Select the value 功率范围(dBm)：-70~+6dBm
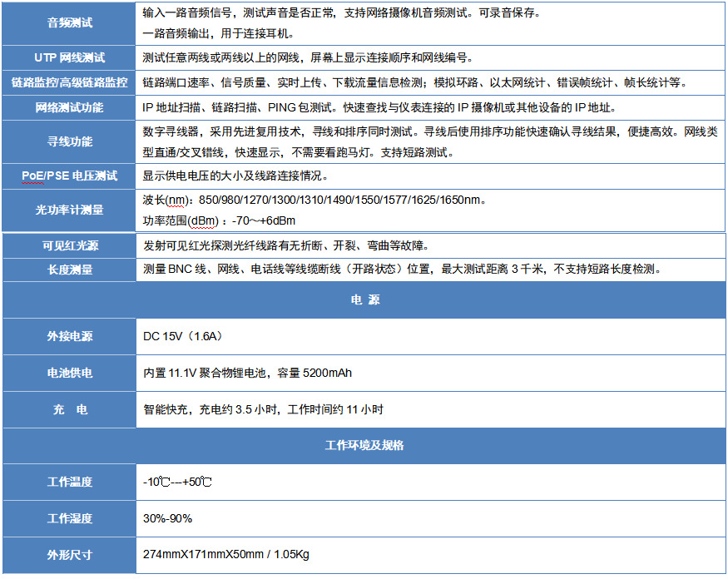Viewport: 728px width, 579px height. pos(219,220)
